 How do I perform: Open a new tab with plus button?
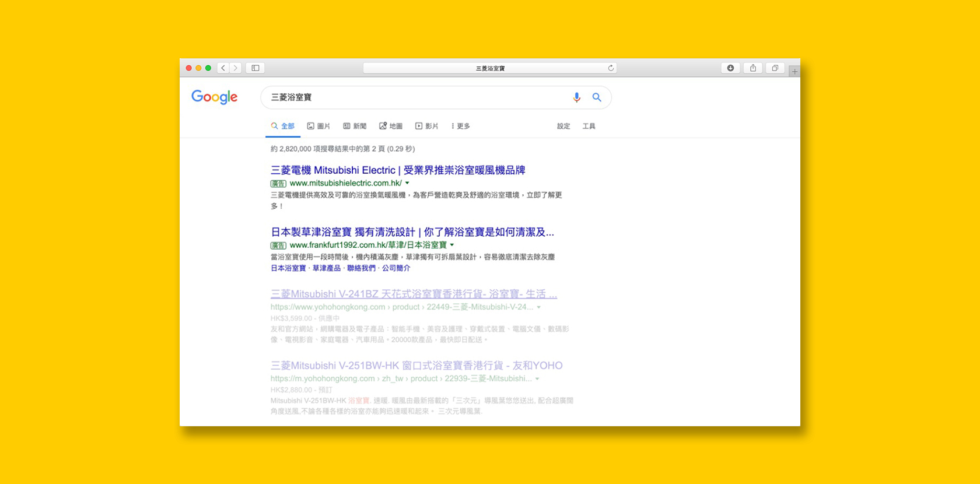pos(794,71)
